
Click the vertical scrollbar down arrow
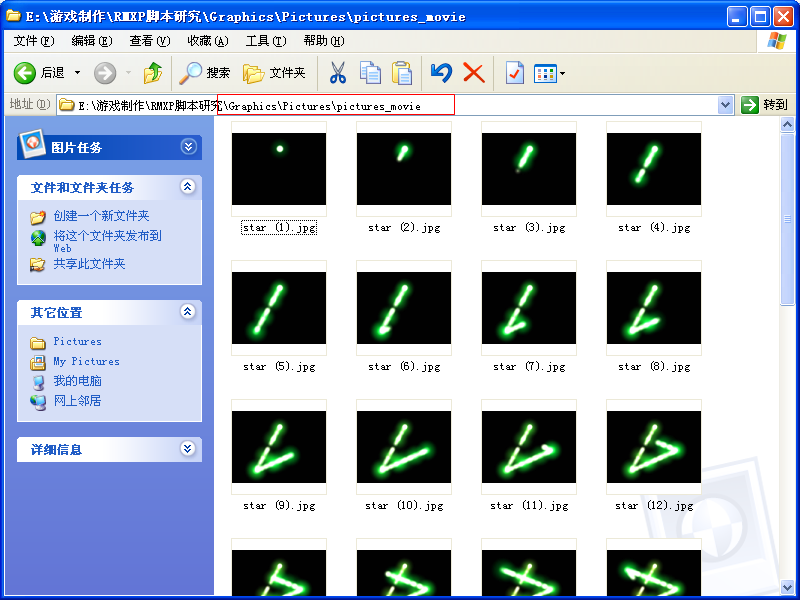[787, 587]
